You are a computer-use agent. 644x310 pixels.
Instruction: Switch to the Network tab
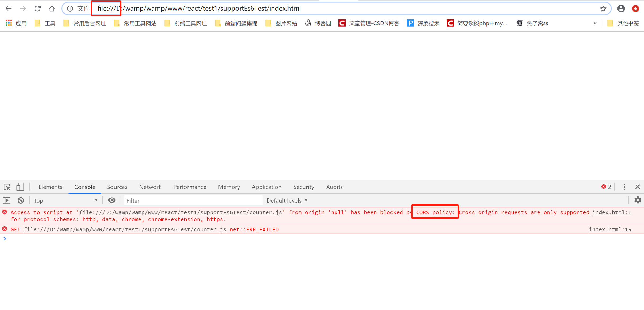150,187
